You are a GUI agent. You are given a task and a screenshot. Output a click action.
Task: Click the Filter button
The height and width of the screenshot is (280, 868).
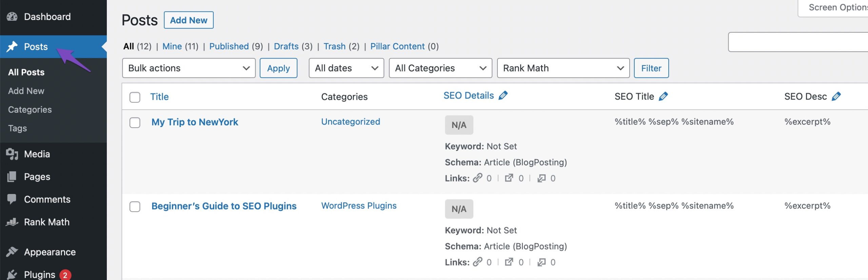point(651,68)
